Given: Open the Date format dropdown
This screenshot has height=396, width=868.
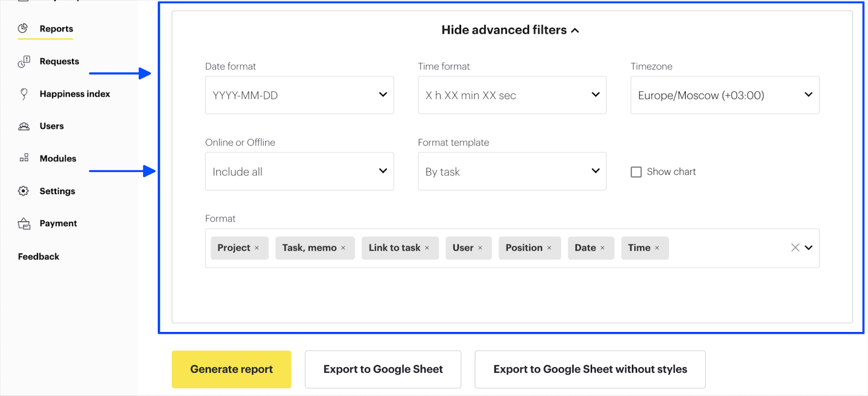Looking at the screenshot, I should pyautogui.click(x=299, y=95).
